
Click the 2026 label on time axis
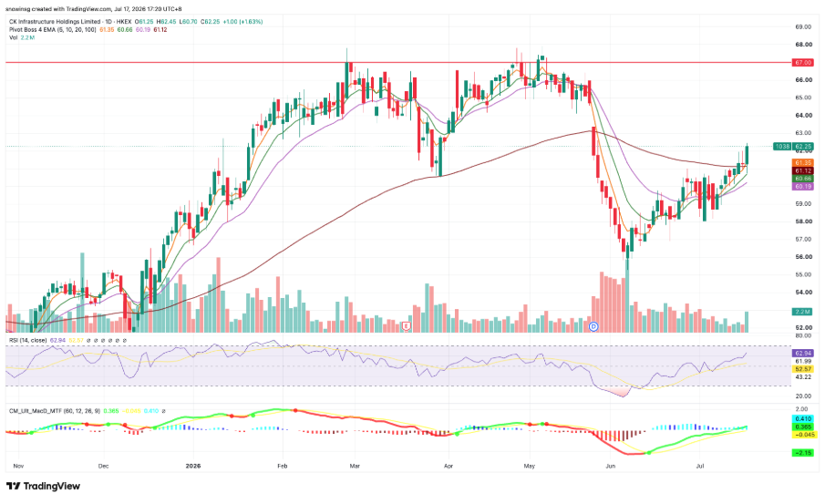[x=193, y=466]
